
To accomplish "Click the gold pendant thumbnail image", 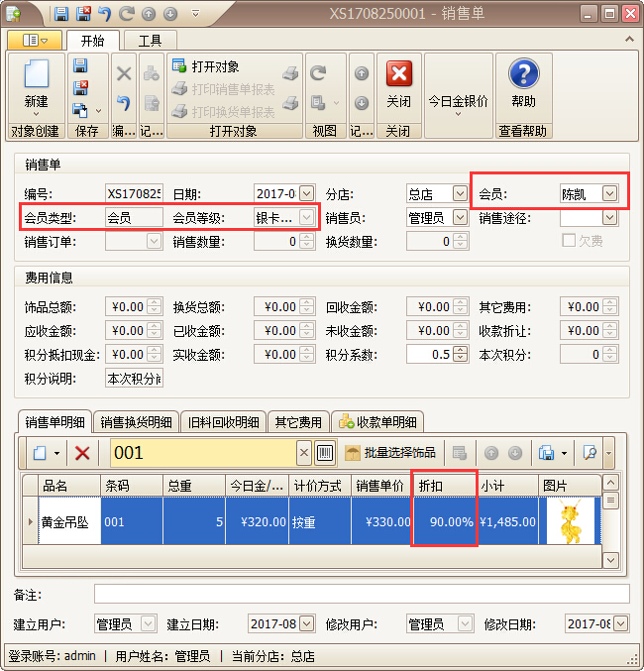I will coord(570,520).
